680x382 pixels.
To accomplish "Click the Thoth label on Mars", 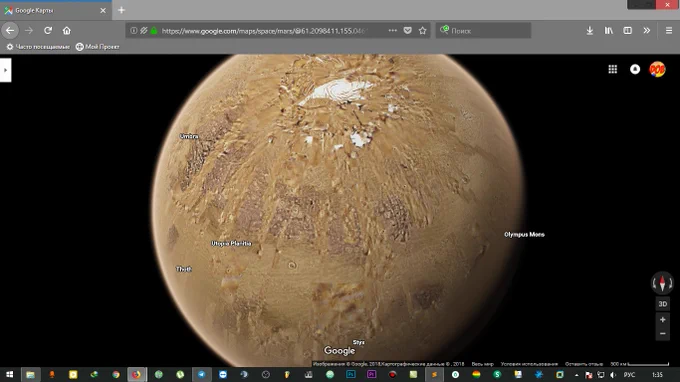I will point(183,269).
